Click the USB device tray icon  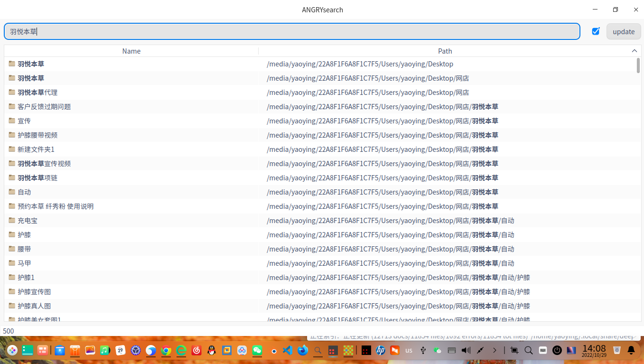click(423, 350)
